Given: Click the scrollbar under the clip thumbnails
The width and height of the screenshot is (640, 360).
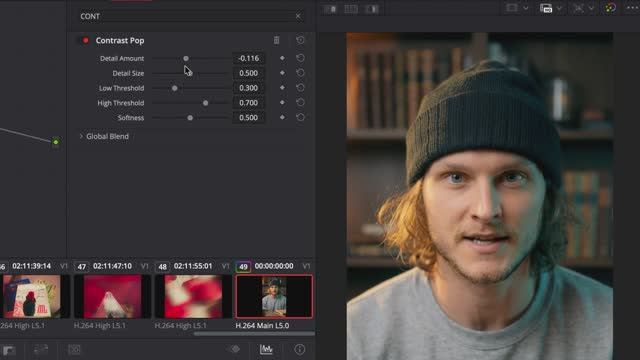Looking at the screenshot, I should click(254, 333).
